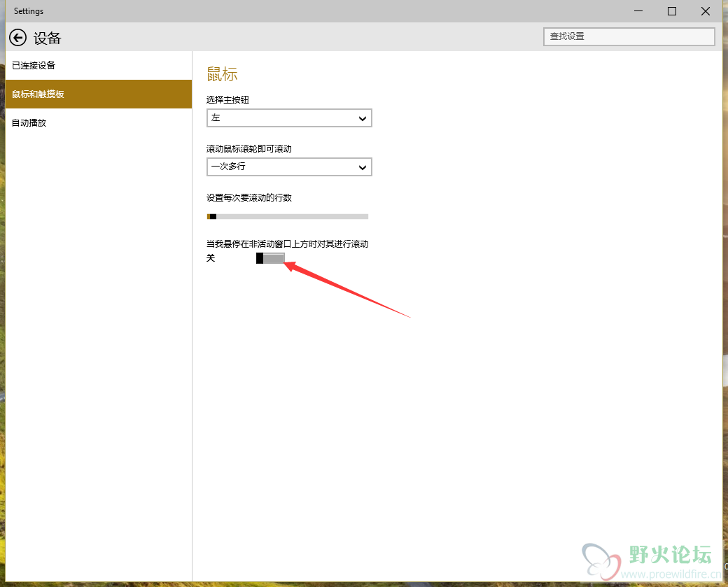
Task: Open 已连接设备 in the sidebar
Action: coord(99,66)
